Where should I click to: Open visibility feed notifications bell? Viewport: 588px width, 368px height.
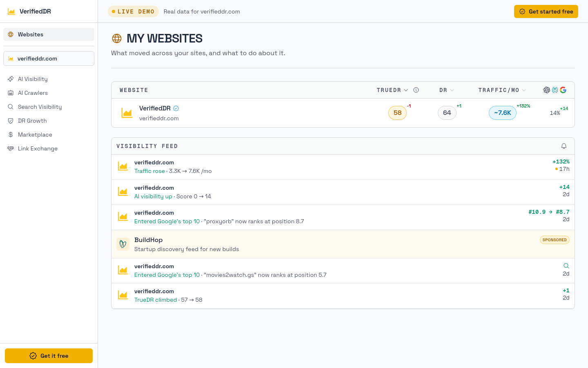[564, 146]
